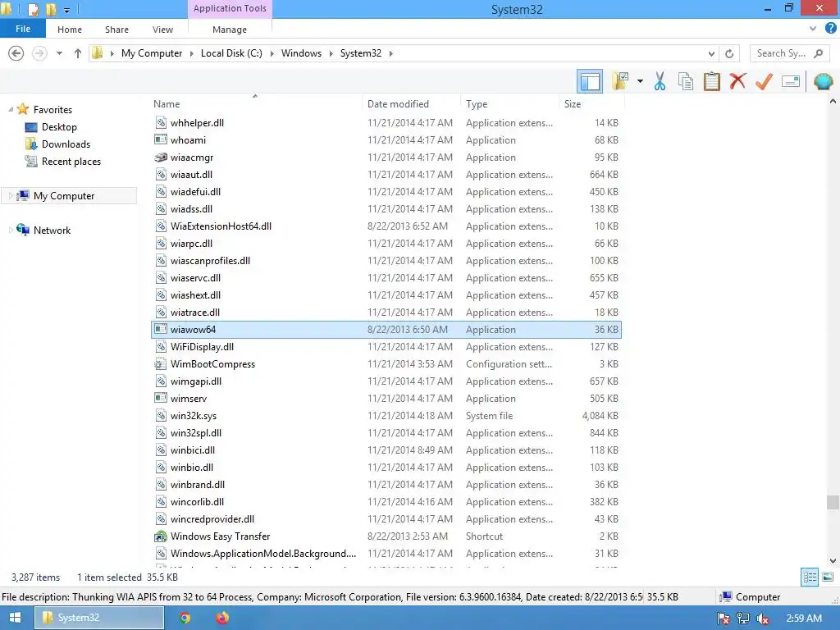Switch to the Home ribbon tab
Viewport: 840px width, 630px height.
tap(70, 30)
